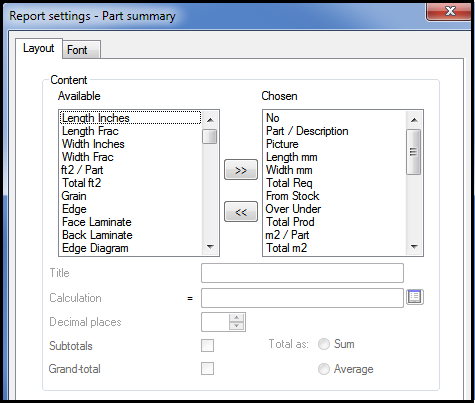Screen dimensions: 475x405
Task: Focus the Decimal places spinner field
Action: [x=215, y=322]
